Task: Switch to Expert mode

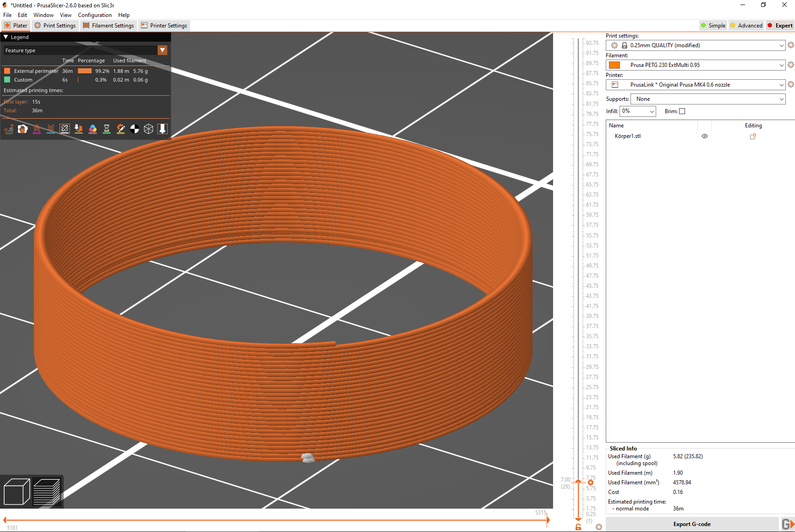Action: (780, 25)
